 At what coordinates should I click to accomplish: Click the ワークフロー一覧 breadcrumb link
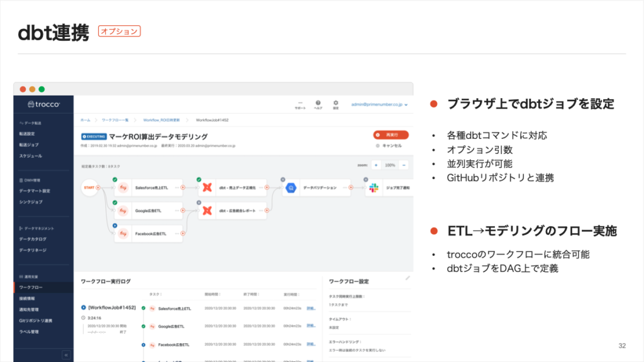pos(116,119)
